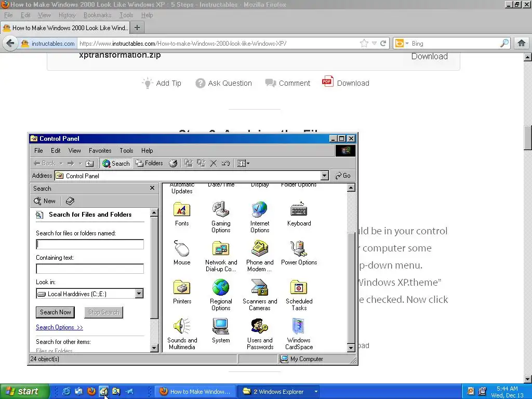
Task: Open the Internet Options applet
Action: pos(260,218)
